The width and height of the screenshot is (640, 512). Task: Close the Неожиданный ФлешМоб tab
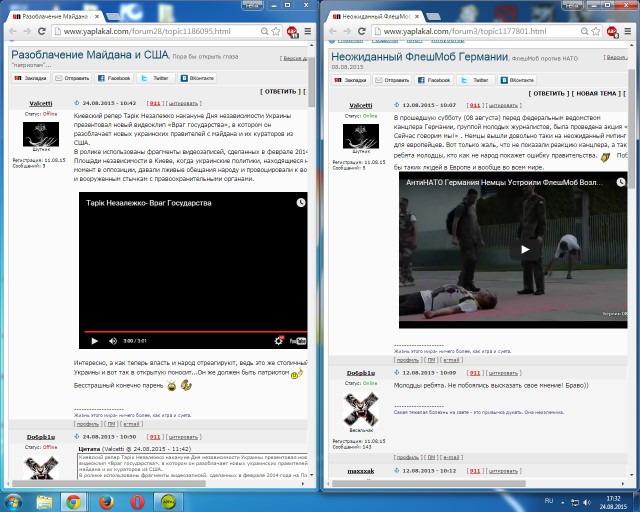click(x=417, y=16)
